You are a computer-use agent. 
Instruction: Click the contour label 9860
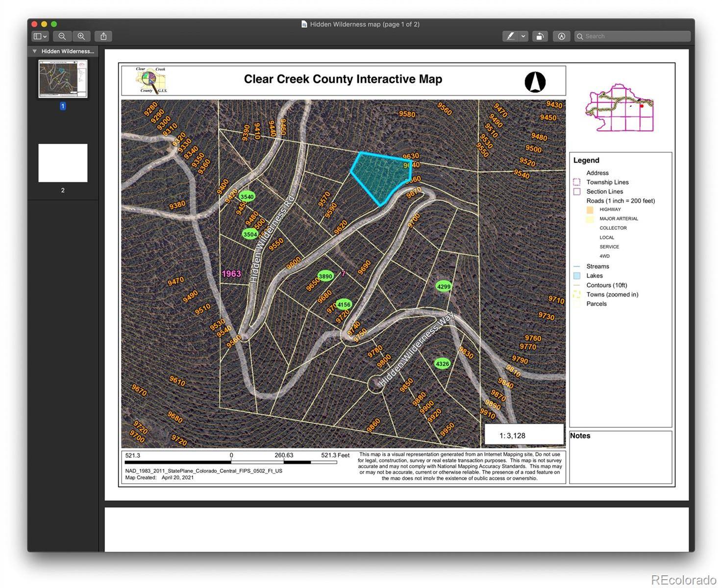coord(373,425)
